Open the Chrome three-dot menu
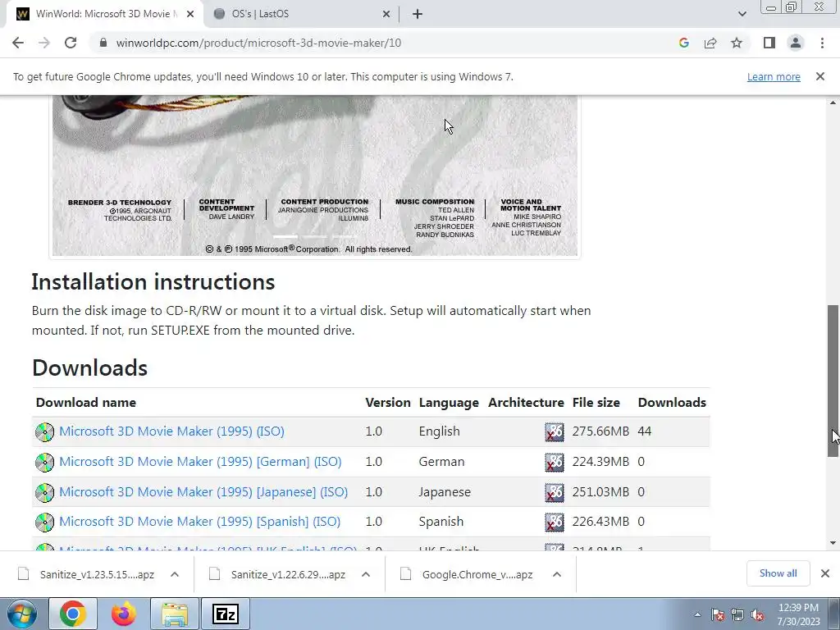840x630 pixels. (x=822, y=43)
